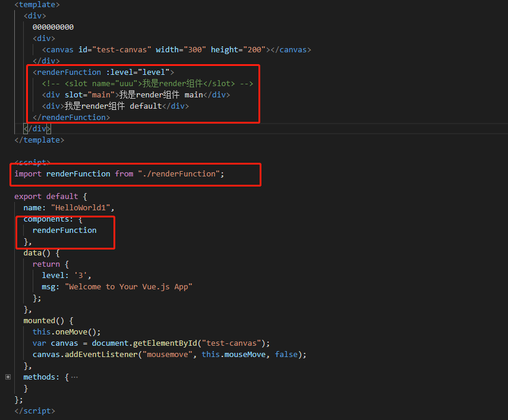Viewport: 508px width, 420px height.
Task: Click renderFunction inside the components block
Action: (65, 230)
